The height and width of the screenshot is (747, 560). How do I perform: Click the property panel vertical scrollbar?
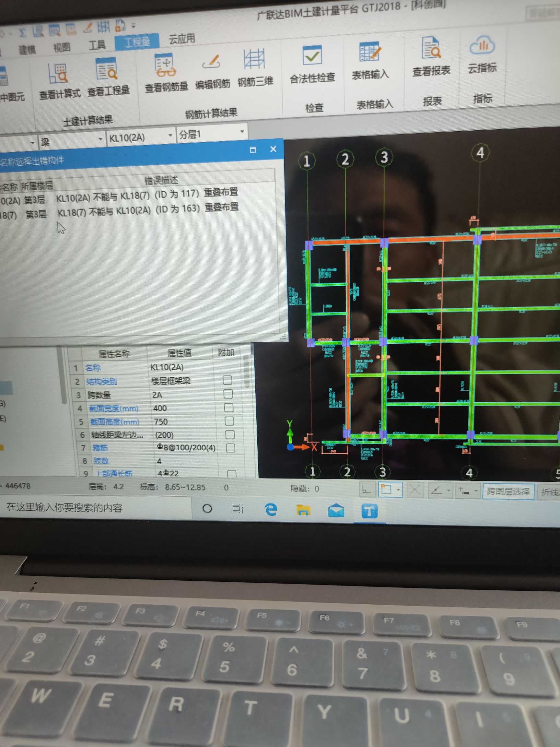coord(246,372)
